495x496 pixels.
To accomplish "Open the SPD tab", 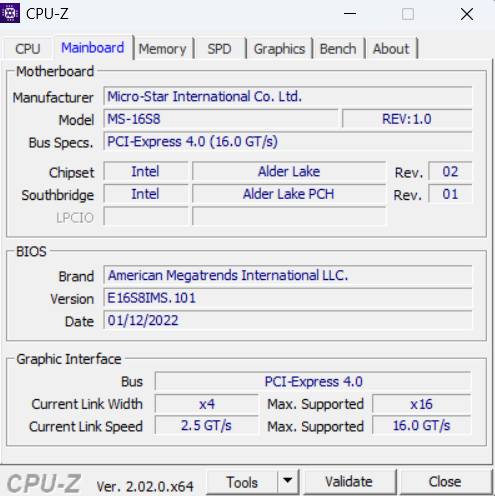I will click(219, 49).
